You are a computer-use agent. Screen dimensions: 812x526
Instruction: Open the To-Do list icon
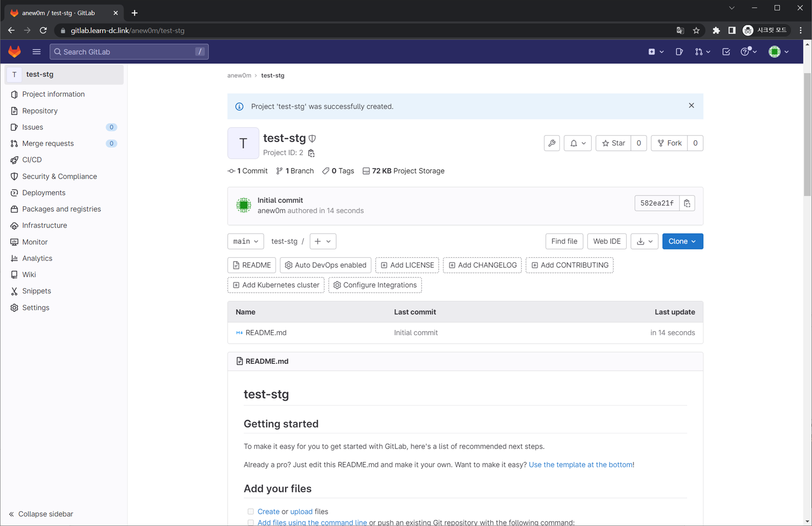pos(725,52)
